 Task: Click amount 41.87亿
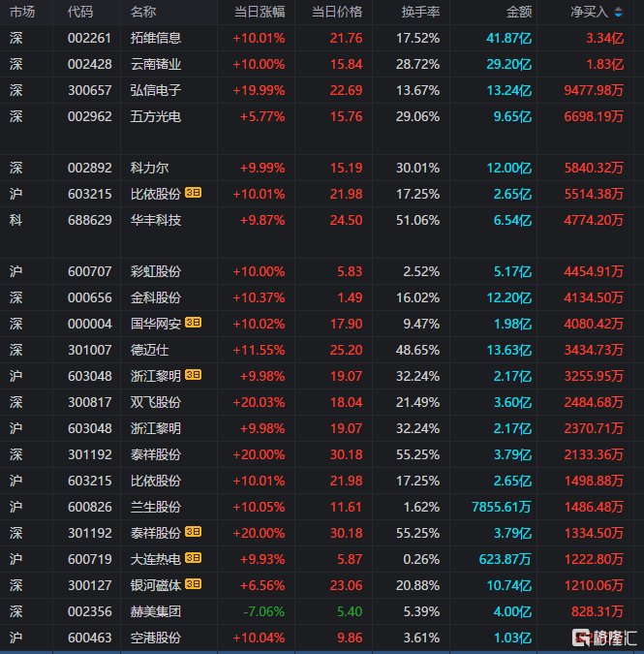point(509,39)
